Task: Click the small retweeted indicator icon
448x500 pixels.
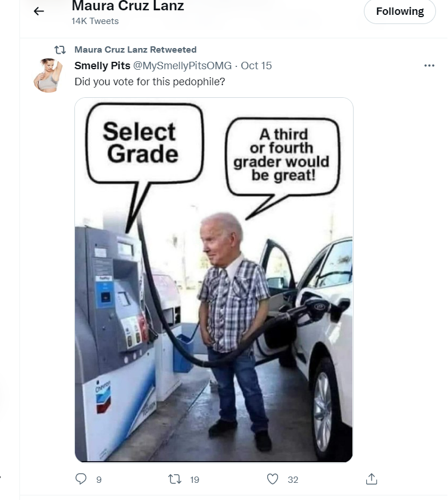Action: tap(60, 50)
